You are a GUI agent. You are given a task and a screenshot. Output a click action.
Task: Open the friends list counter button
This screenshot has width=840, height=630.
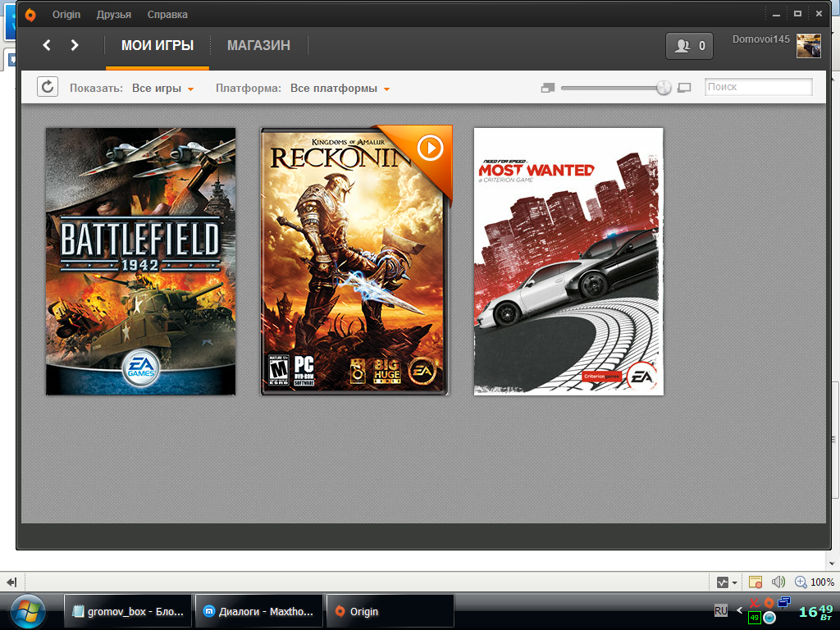tap(689, 46)
